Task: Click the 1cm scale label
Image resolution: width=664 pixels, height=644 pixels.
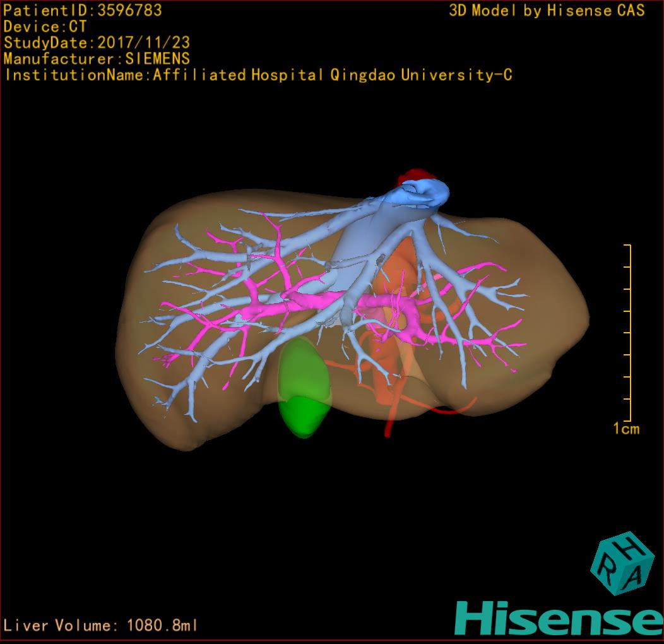Action: click(x=625, y=429)
